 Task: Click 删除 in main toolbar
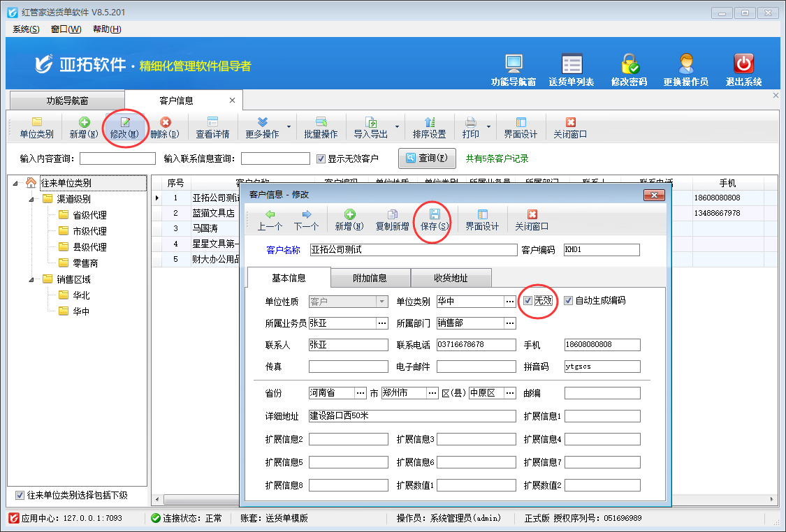click(x=165, y=128)
